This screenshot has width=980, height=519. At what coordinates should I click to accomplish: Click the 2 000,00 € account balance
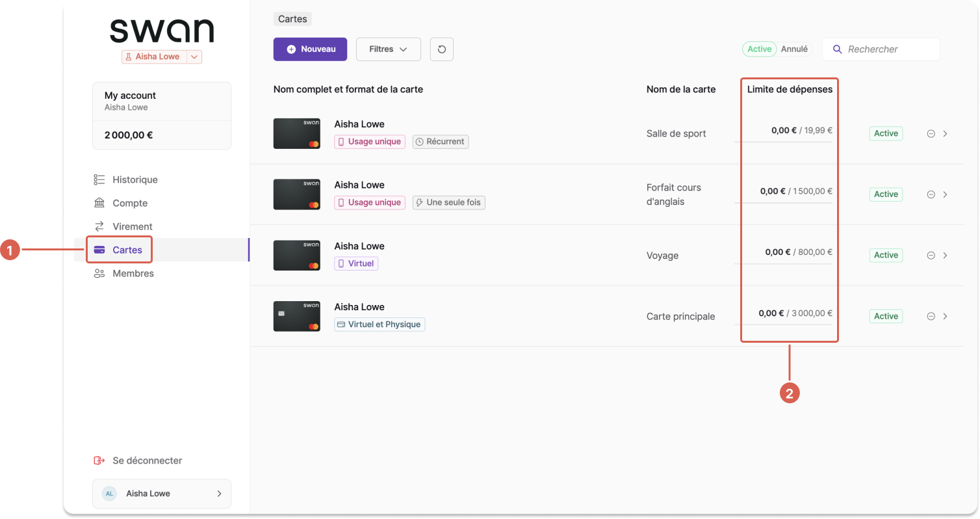(129, 135)
